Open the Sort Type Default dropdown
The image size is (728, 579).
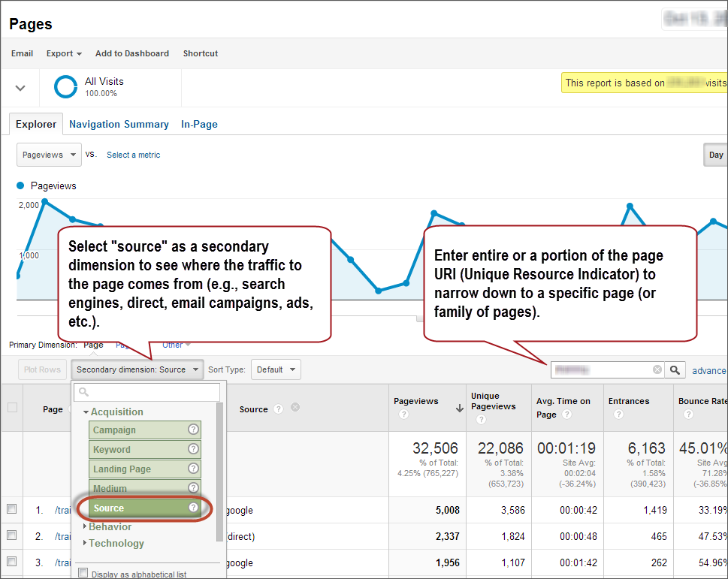pos(276,369)
